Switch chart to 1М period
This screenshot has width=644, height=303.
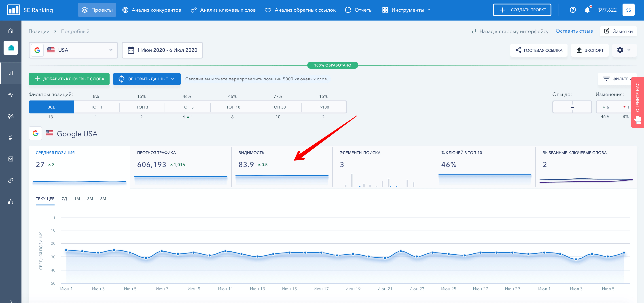click(77, 199)
